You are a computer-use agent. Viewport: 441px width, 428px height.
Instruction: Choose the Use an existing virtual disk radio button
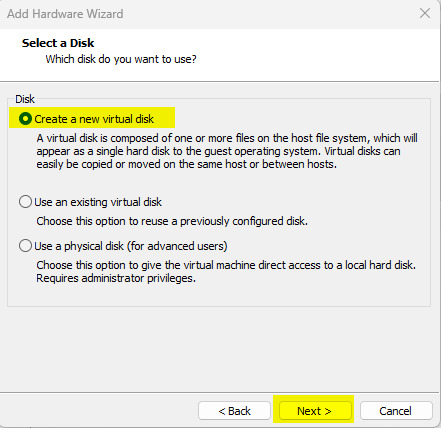click(25, 202)
